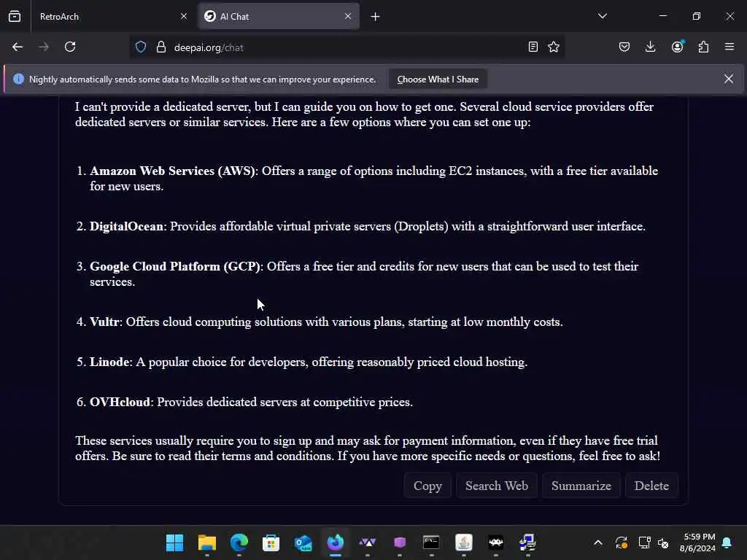Bookmark this page with star icon
Viewport: 747px width, 560px height.
554,47
